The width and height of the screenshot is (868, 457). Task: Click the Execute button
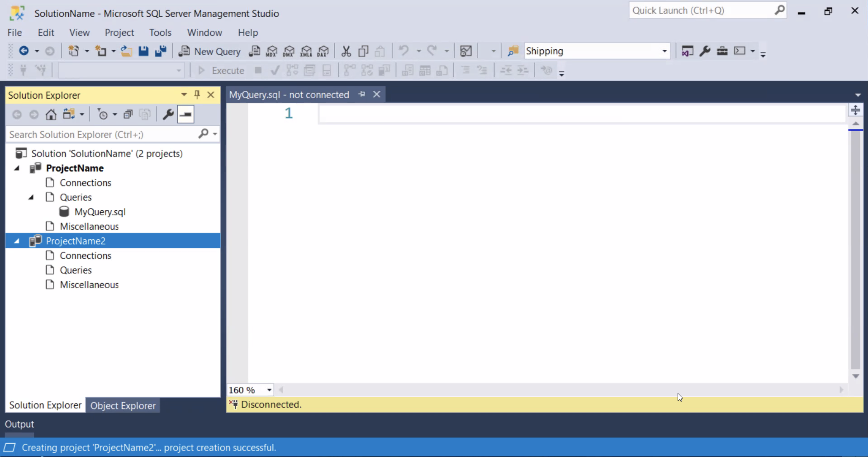(x=221, y=71)
